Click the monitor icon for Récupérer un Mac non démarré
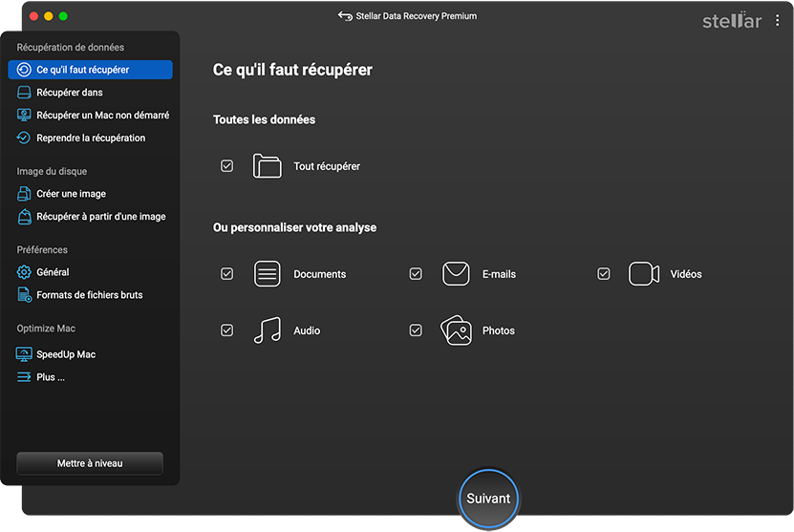The image size is (794, 532). 24,115
